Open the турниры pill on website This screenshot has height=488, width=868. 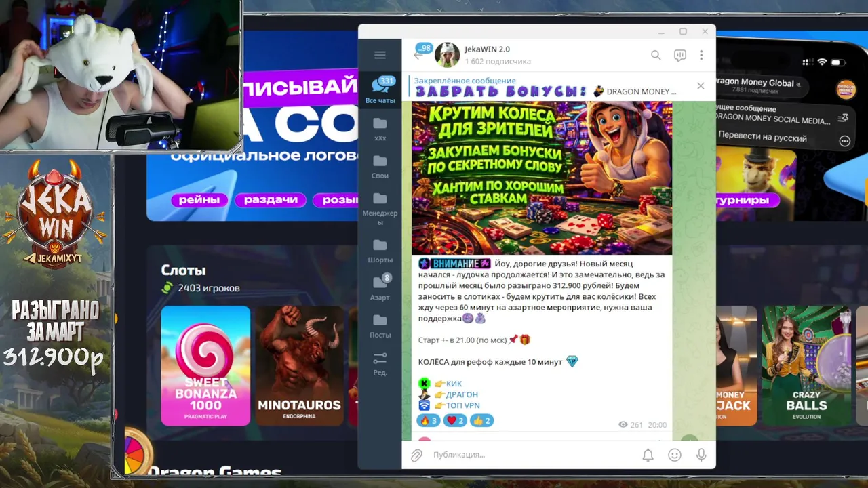(745, 200)
